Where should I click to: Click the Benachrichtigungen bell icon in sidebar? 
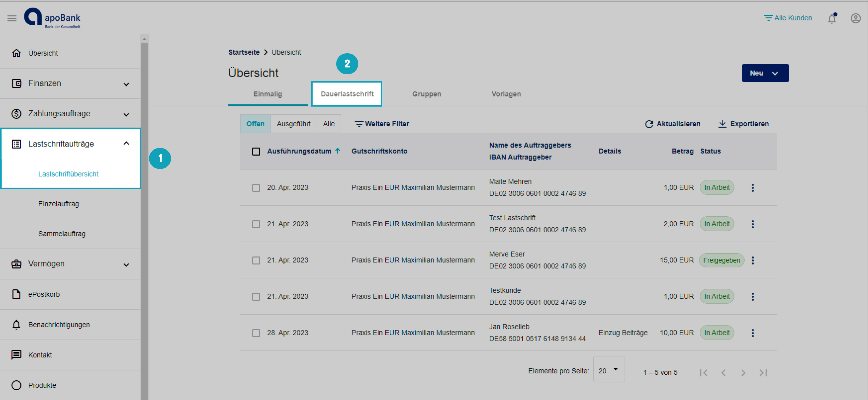click(16, 324)
